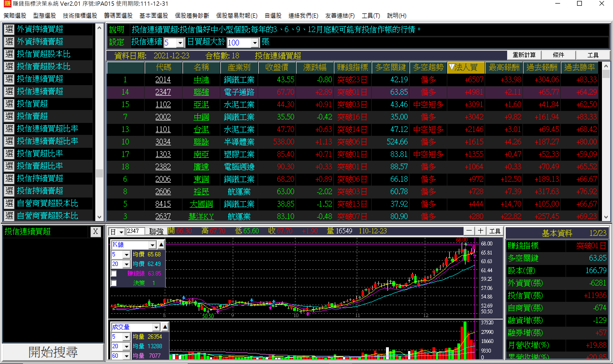Image resolution: width=613 pixels, height=364 pixels.
Task: Open the 投信連續 days dropdown
Action: click(180, 43)
